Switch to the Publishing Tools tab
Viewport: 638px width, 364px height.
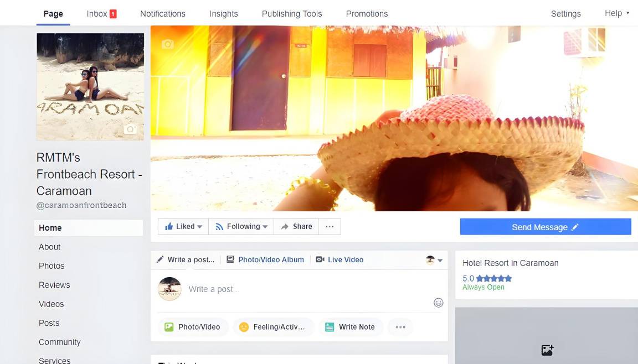292,14
